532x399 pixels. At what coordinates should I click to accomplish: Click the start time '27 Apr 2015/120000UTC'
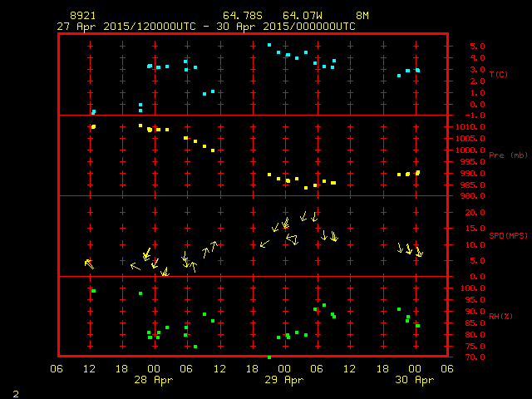[x=126, y=27]
